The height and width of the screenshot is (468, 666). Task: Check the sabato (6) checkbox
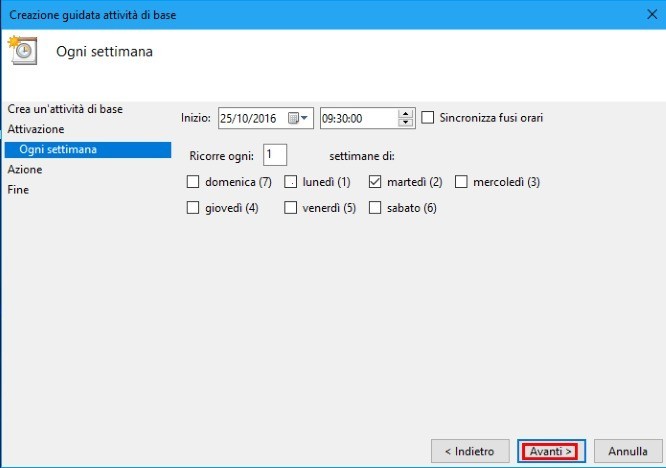(x=376, y=208)
